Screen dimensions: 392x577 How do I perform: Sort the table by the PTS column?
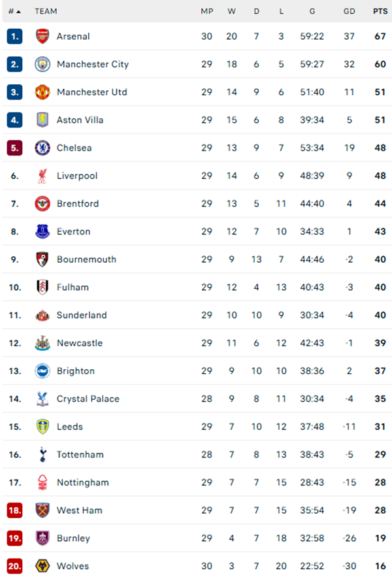(379, 11)
